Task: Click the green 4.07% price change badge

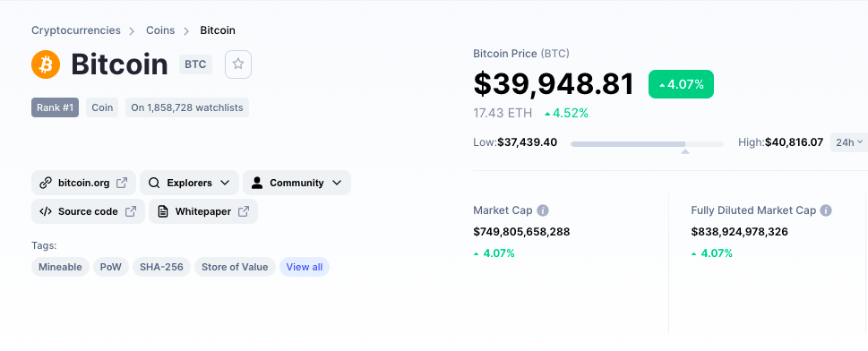Action: click(681, 85)
